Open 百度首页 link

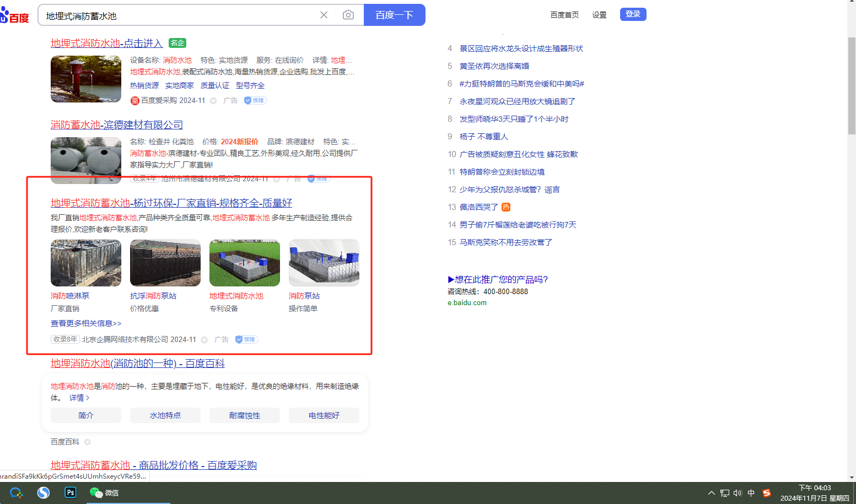click(564, 15)
